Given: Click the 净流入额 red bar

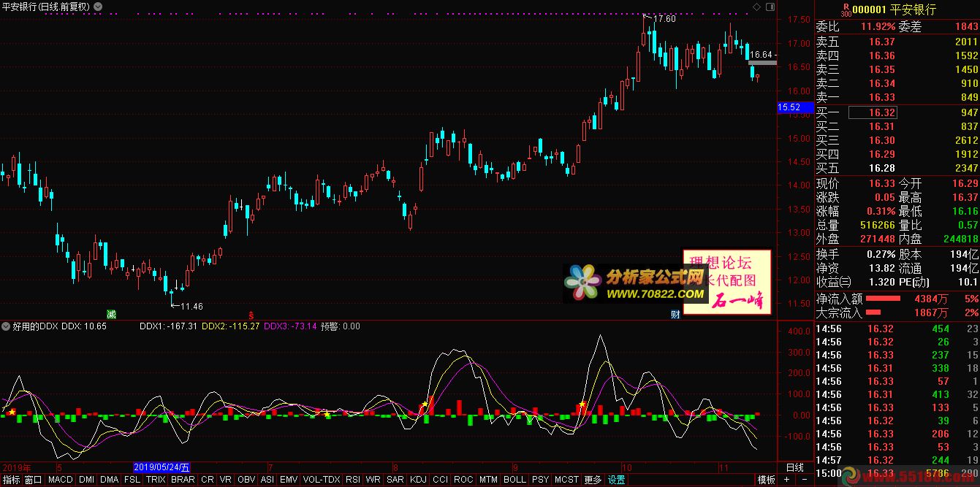Looking at the screenshot, I should [x=884, y=298].
